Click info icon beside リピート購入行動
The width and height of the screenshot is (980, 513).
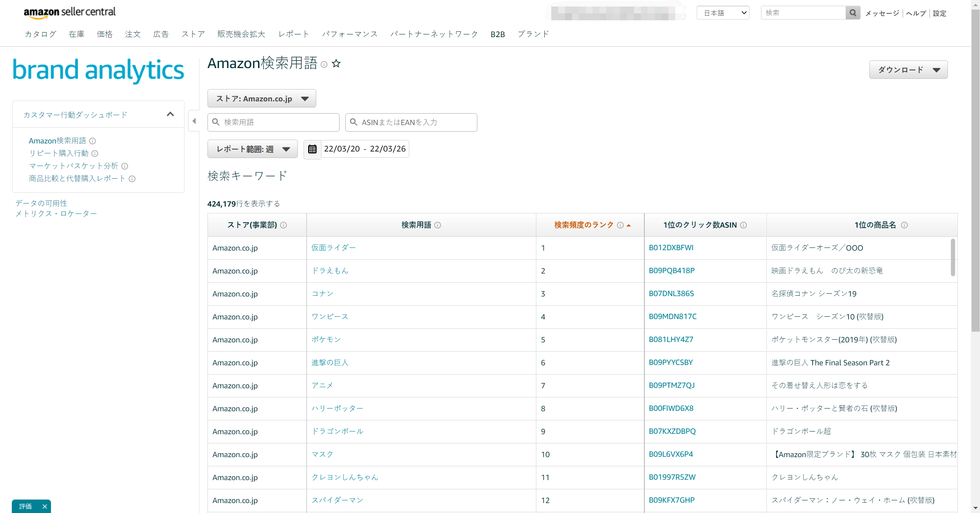click(95, 153)
